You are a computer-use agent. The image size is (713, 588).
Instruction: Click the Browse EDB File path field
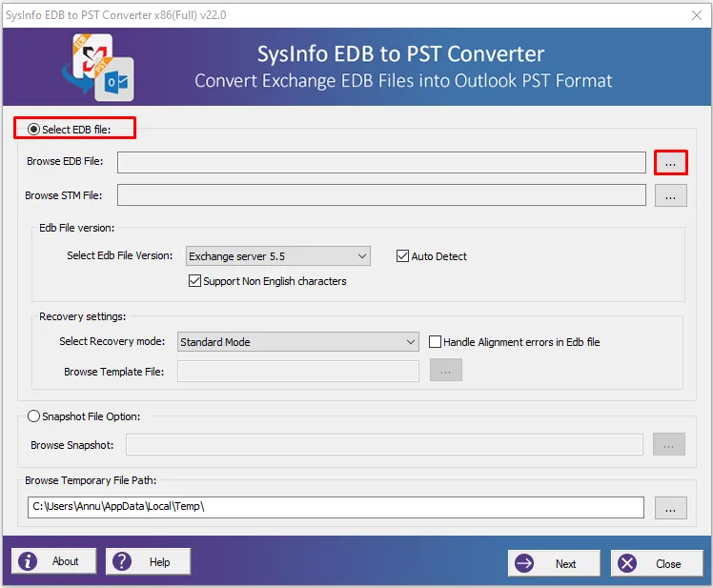381,163
